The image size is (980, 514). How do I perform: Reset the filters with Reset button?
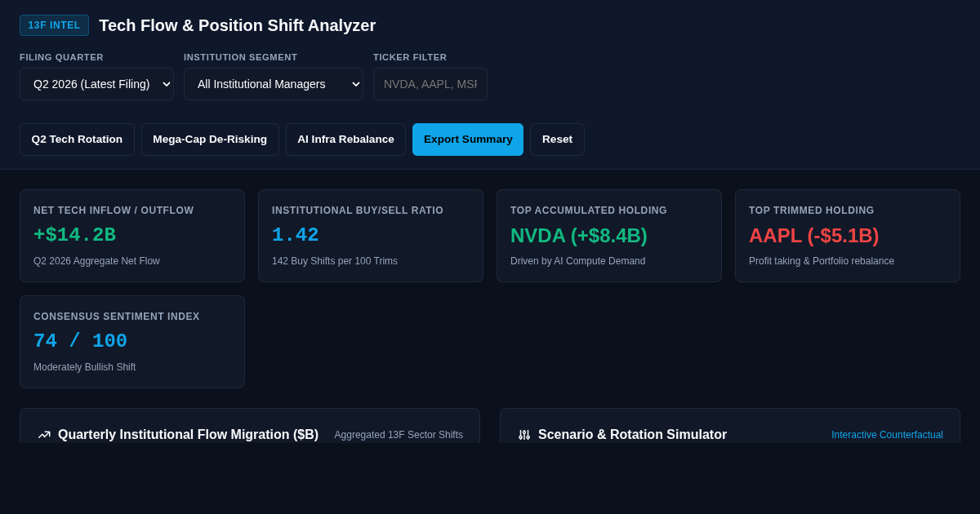(557, 140)
